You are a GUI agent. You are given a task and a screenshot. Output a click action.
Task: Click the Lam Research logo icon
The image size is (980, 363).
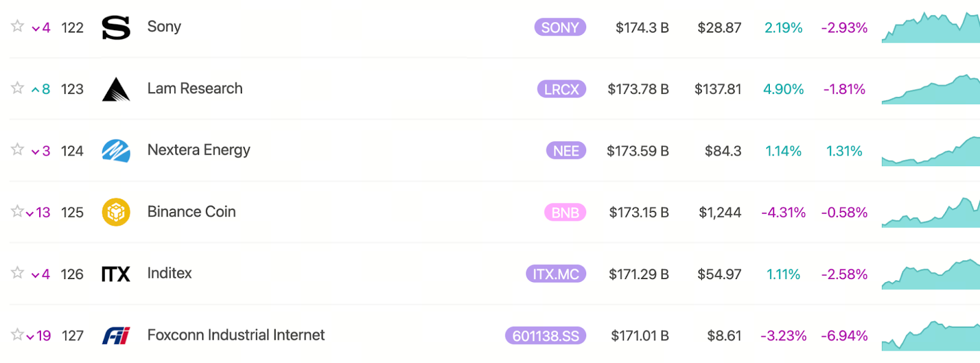coord(116,90)
